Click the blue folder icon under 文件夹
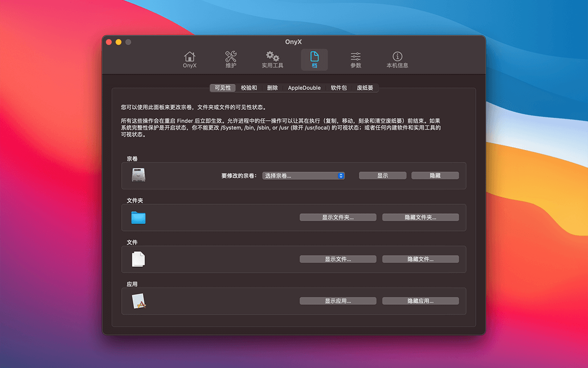 coord(139,217)
